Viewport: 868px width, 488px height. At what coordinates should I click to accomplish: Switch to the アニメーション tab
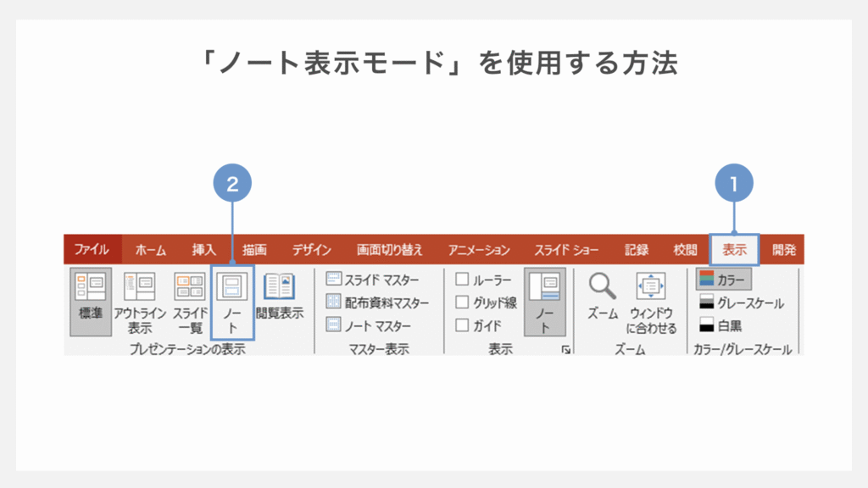click(479, 250)
